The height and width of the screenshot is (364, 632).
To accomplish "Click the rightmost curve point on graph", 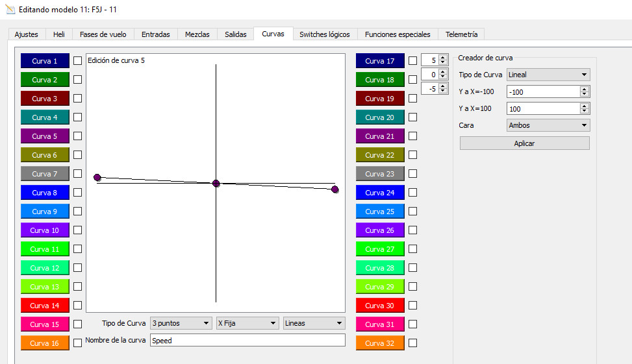I will 335,189.
